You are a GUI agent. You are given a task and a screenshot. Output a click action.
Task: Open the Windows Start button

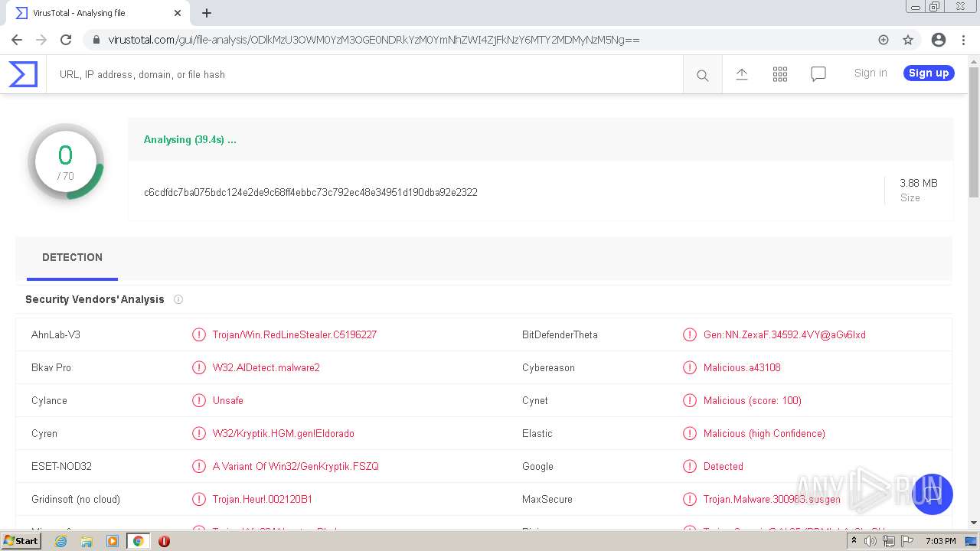click(21, 541)
